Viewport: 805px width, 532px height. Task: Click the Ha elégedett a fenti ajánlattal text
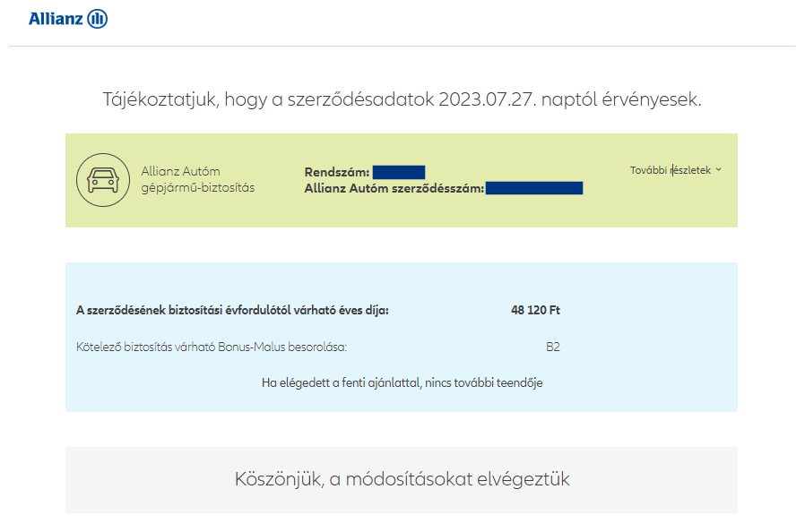point(402,383)
